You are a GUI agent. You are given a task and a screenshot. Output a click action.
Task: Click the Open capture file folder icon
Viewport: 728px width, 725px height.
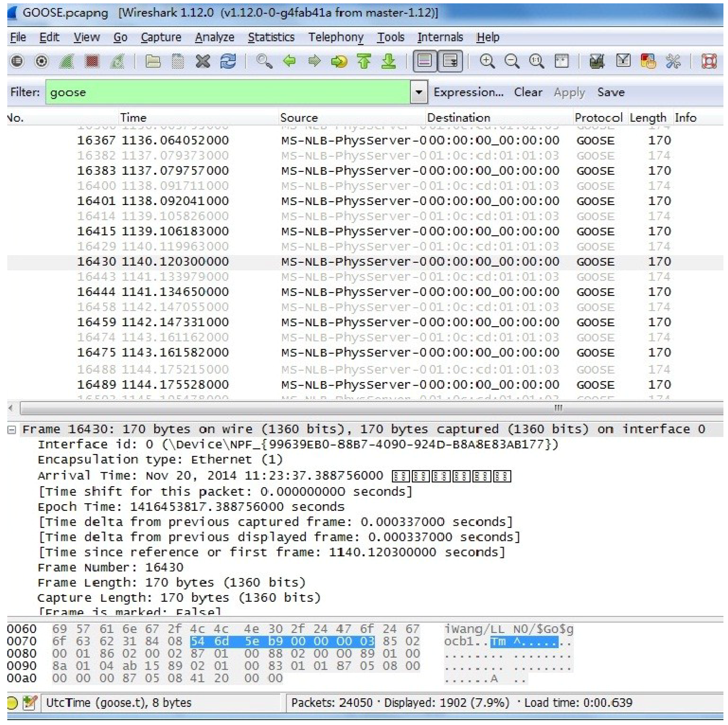point(152,61)
